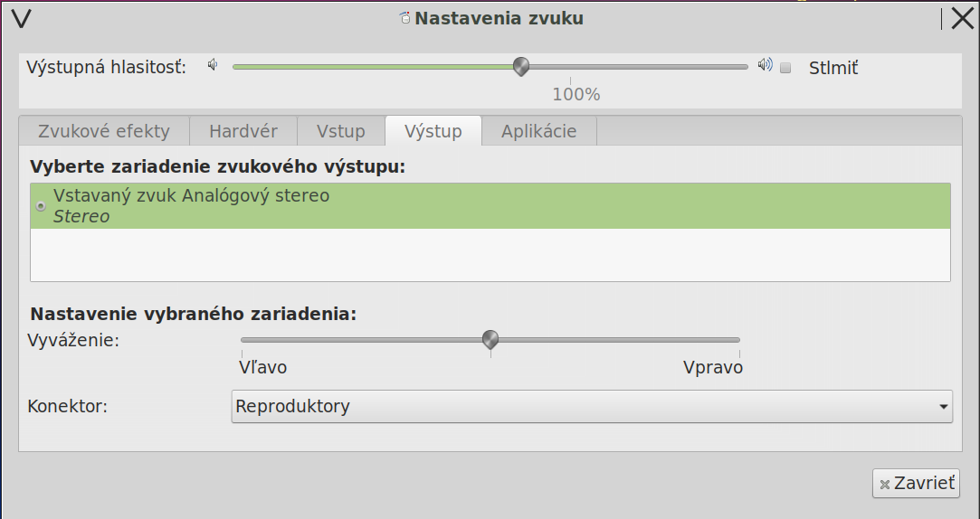Click the Vyváženie balance slider handle
This screenshot has width=980, height=519.
pyautogui.click(x=490, y=339)
